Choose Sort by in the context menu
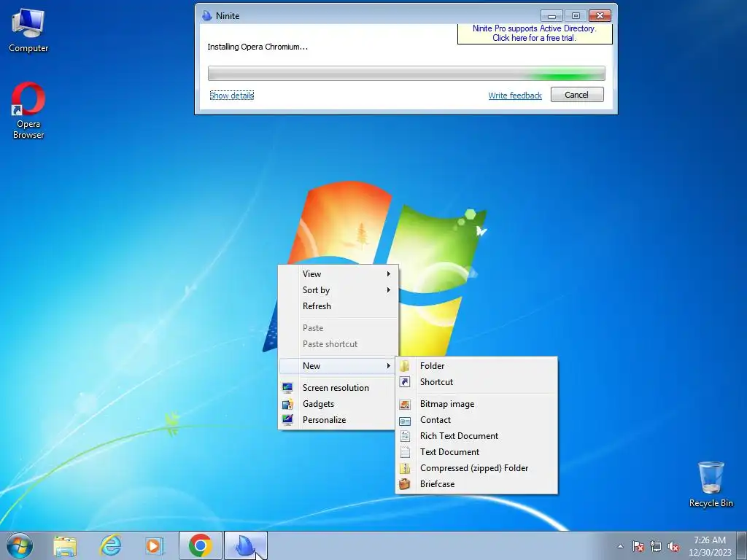This screenshot has width=747, height=560. tap(337, 290)
